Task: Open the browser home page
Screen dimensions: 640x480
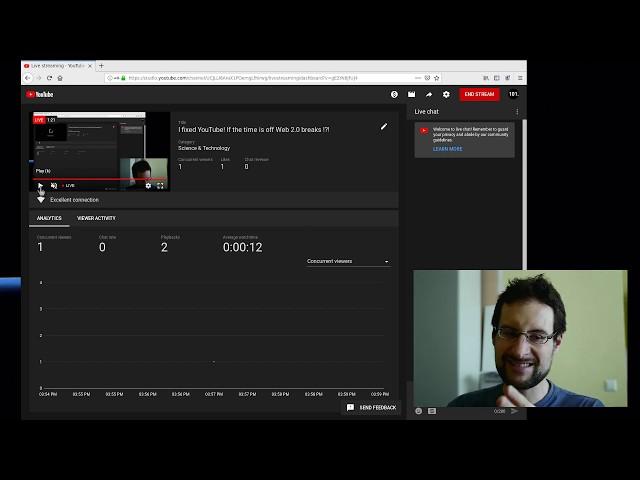Action: click(x=60, y=78)
